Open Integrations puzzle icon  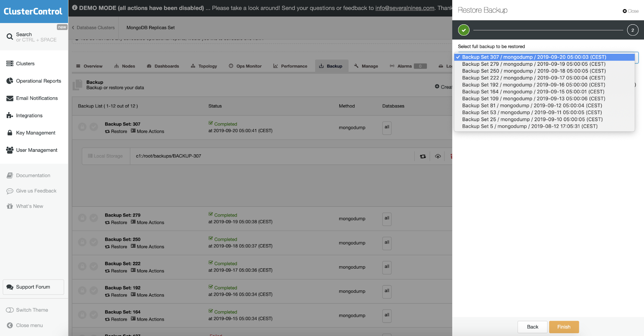point(10,115)
